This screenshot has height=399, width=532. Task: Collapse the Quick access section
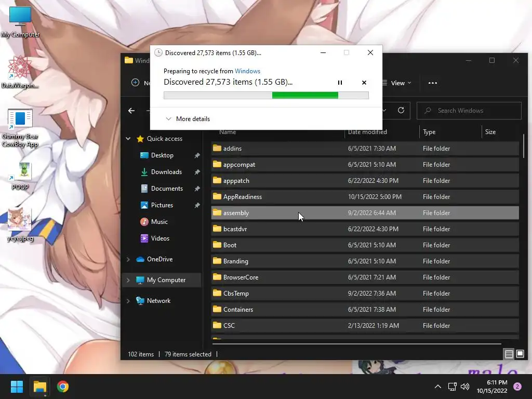(128, 138)
